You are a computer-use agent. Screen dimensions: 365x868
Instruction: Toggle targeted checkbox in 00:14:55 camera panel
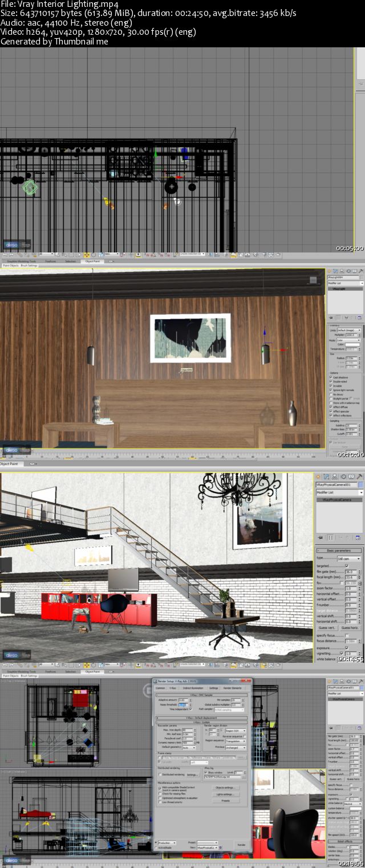coord(347,566)
